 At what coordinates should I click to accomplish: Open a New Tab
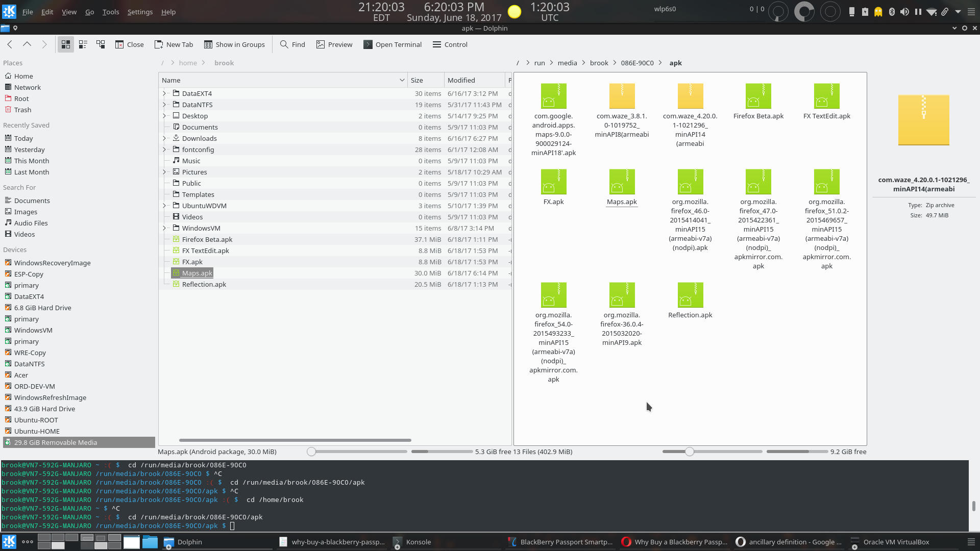tap(174, 44)
